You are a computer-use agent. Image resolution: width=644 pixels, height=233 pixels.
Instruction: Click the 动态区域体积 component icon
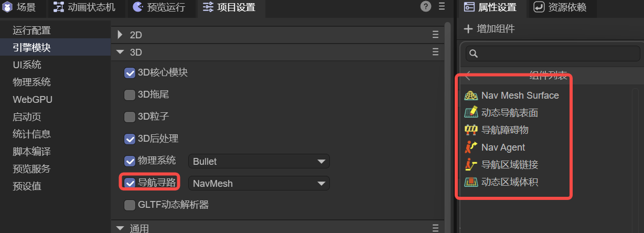471,182
